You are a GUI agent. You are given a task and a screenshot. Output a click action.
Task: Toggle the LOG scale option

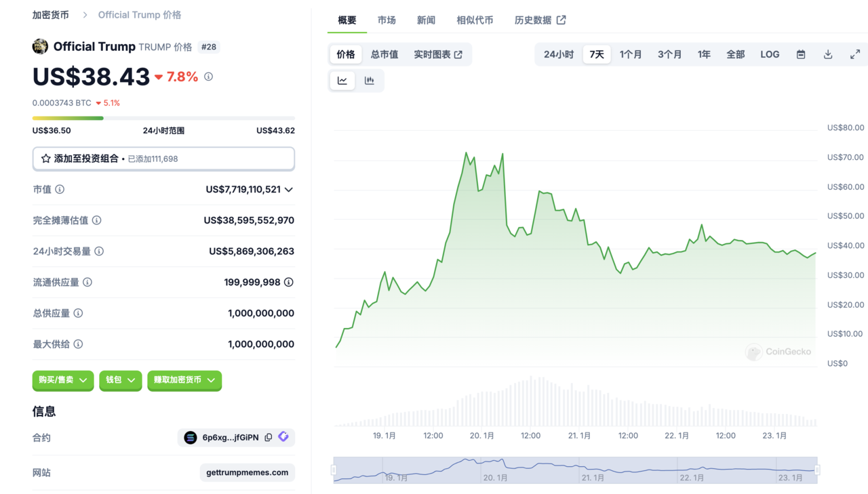pyautogui.click(x=770, y=54)
